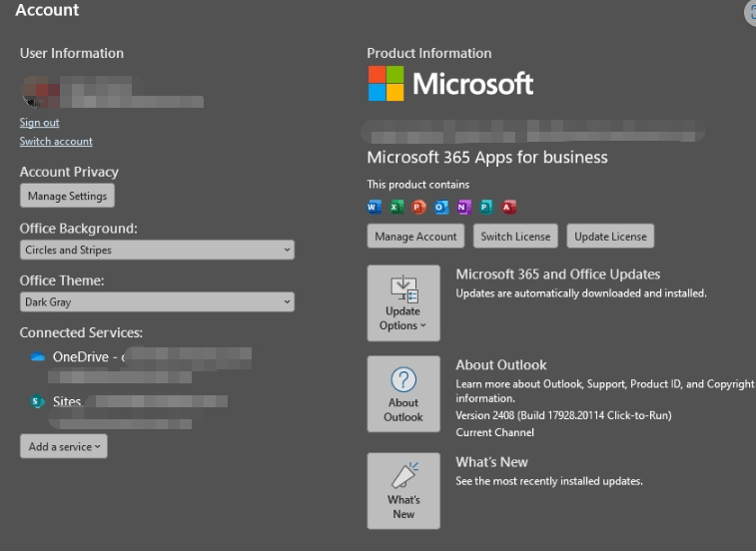Click the Outlook app icon
This screenshot has width=756, height=551.
pos(441,208)
